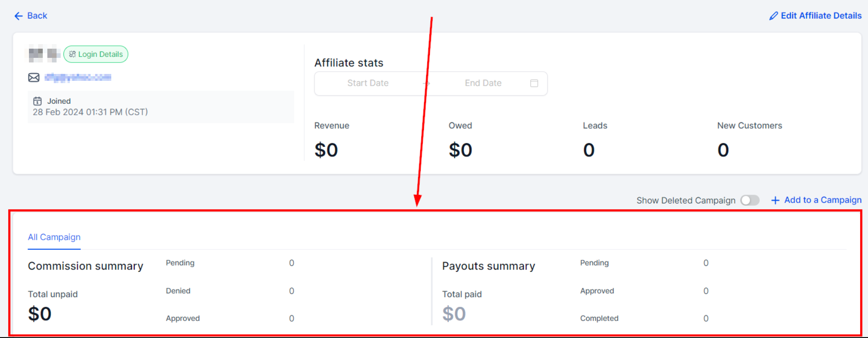Click the Login Details key icon
Screen dimensions: 868x338
pyautogui.click(x=72, y=54)
